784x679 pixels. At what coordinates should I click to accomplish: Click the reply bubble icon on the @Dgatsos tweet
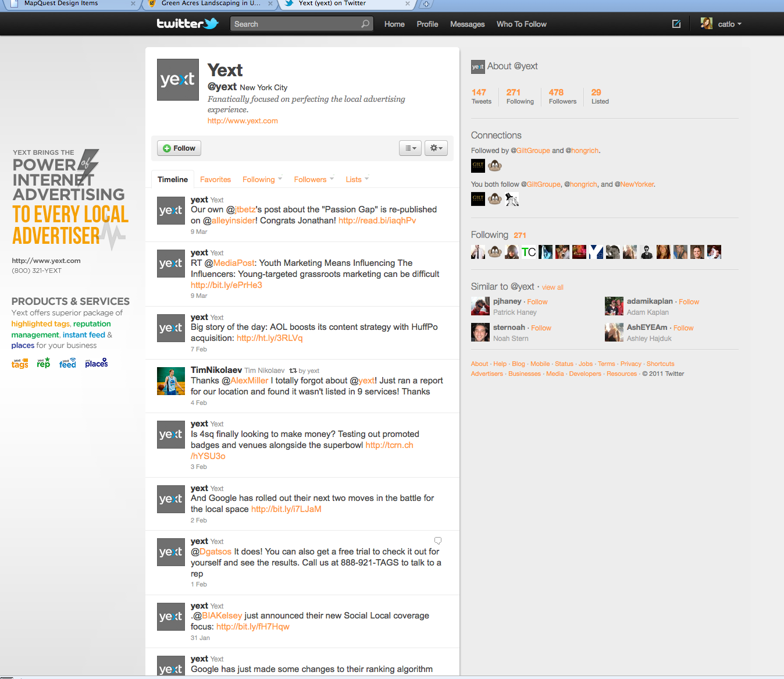[x=438, y=541]
